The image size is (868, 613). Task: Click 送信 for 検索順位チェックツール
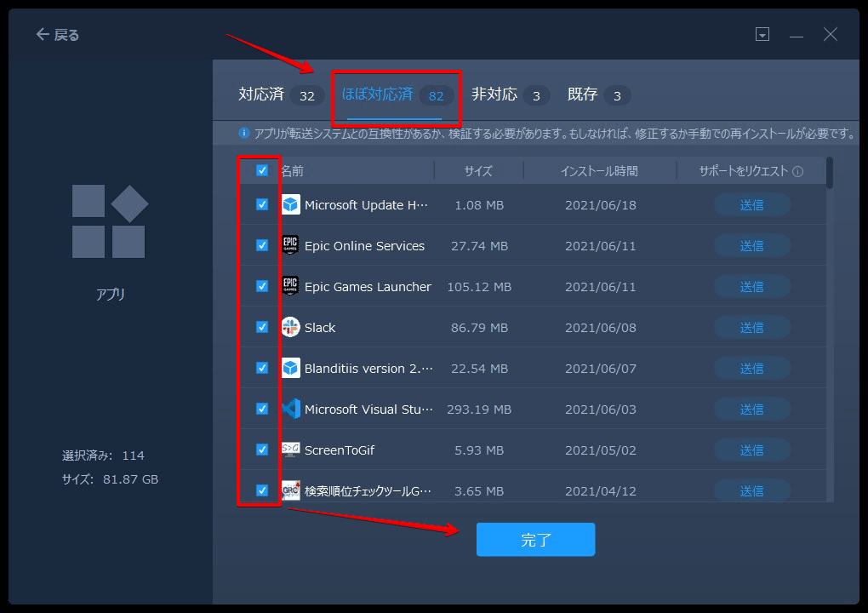[x=751, y=491]
